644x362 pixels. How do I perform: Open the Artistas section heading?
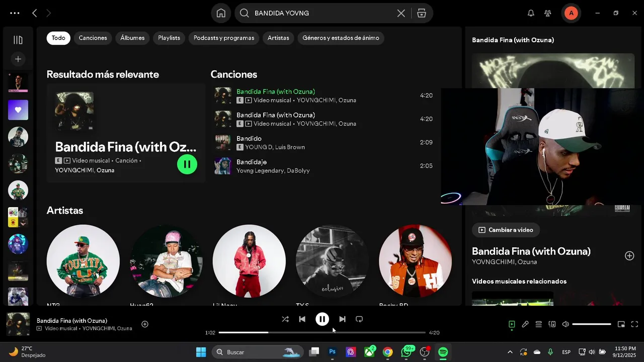point(65,210)
